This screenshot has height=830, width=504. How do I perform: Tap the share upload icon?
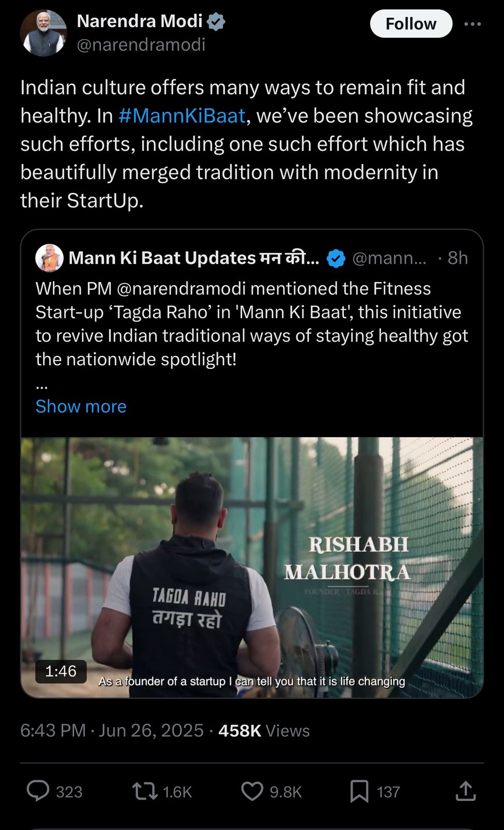click(466, 792)
